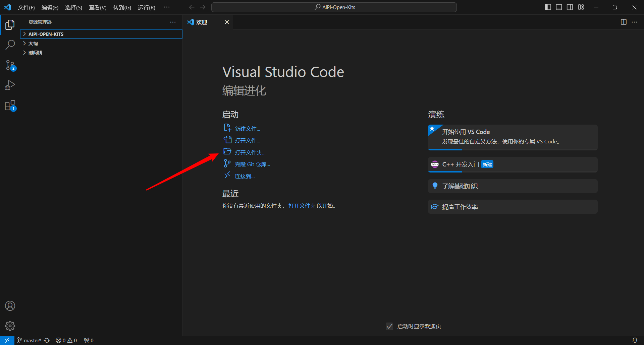644x345 pixels.
Task: Open the 选择(S) menu
Action: click(73, 7)
